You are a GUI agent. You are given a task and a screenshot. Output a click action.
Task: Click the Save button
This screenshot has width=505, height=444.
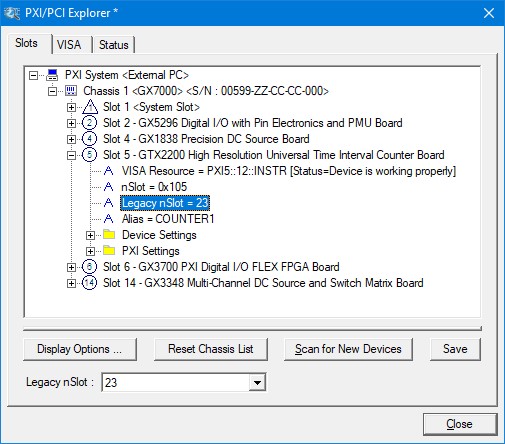[455, 349]
